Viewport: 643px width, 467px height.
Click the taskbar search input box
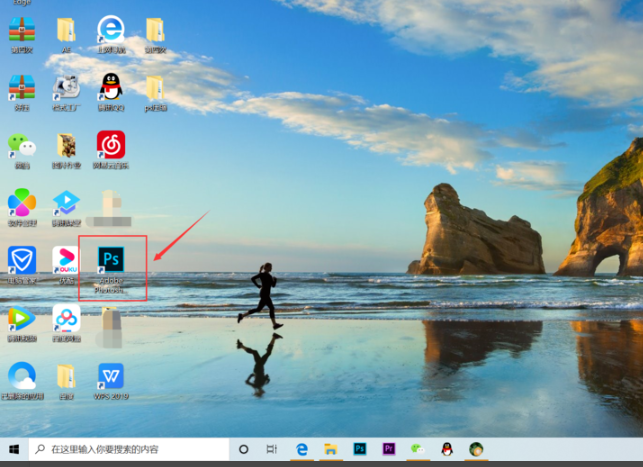tap(130, 450)
